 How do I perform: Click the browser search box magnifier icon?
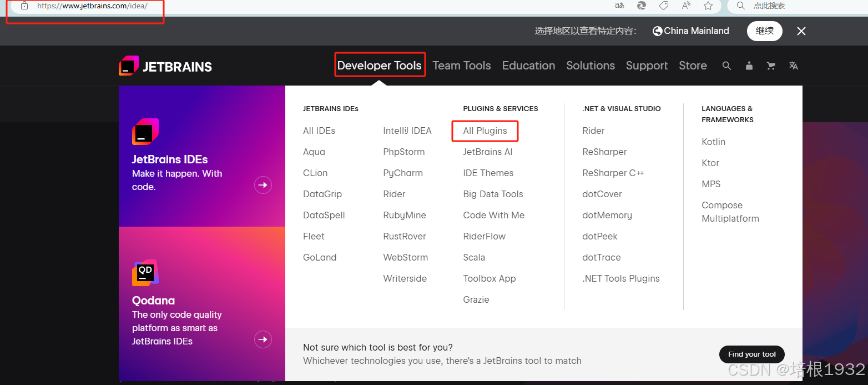click(x=740, y=6)
